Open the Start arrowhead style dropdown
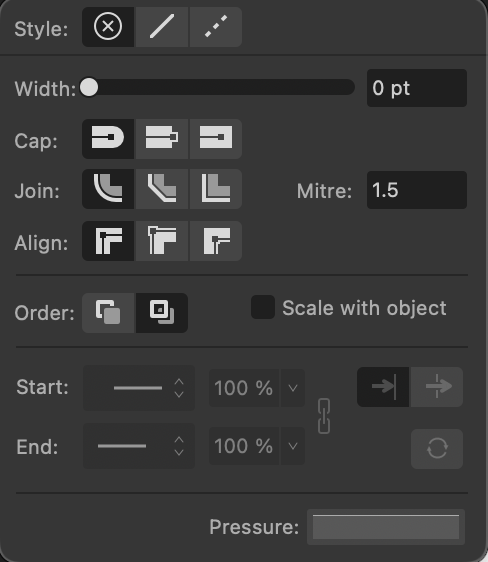This screenshot has height=562, width=488. [x=139, y=388]
